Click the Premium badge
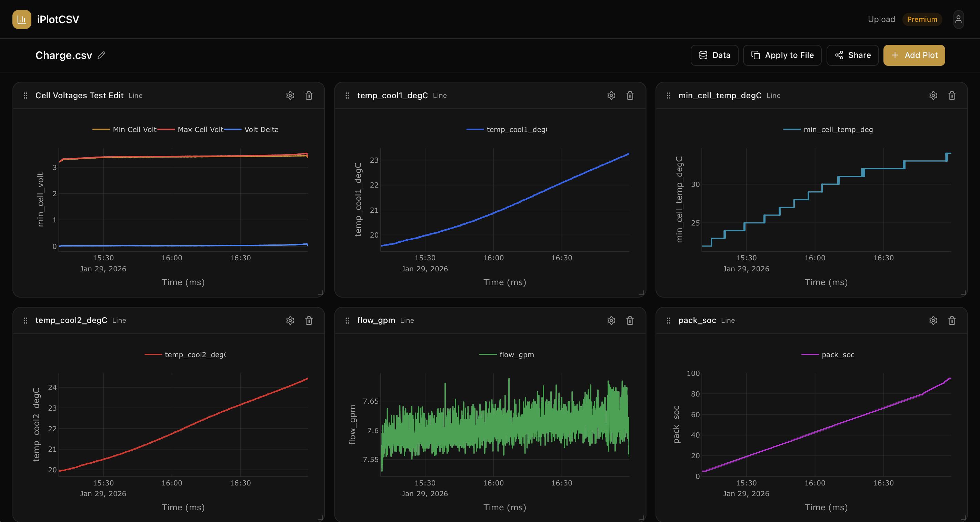 [x=922, y=19]
